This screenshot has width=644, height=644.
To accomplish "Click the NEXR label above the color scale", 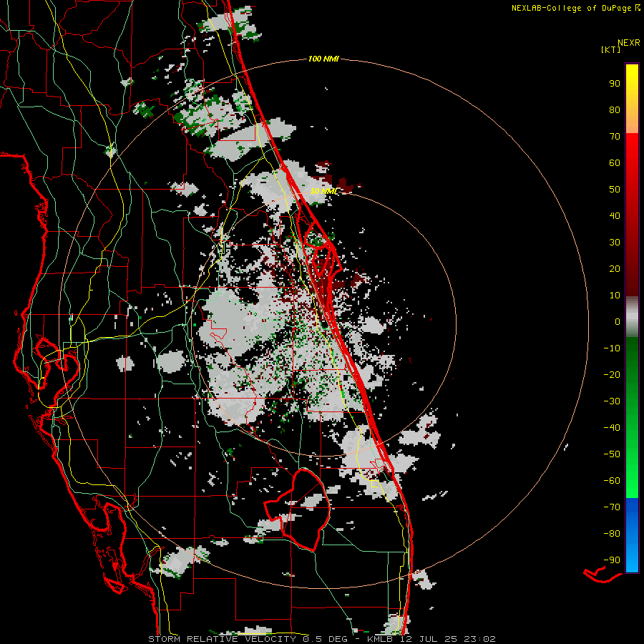I will pos(629,43).
